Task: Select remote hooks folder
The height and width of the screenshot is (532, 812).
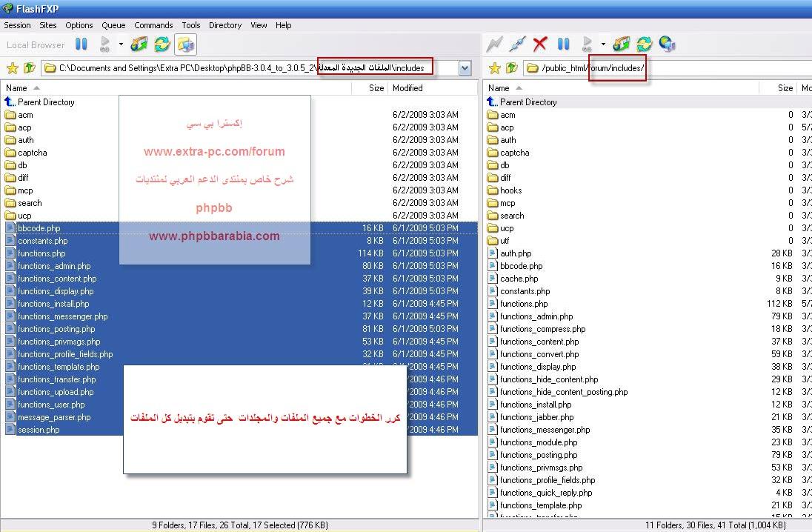Action: click(510, 190)
